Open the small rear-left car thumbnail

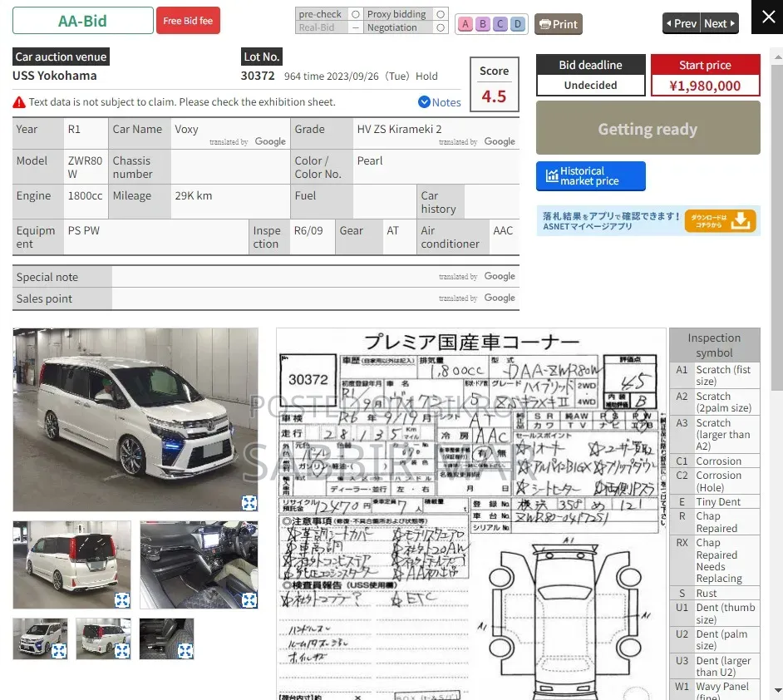tap(103, 638)
